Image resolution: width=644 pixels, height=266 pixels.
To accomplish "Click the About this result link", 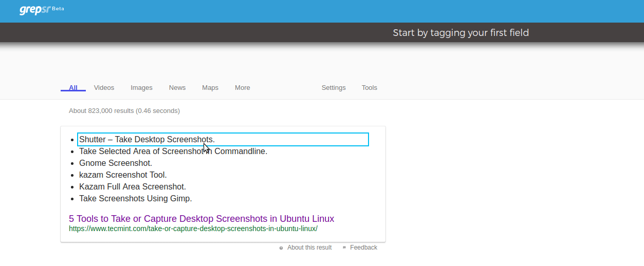I will (309, 248).
